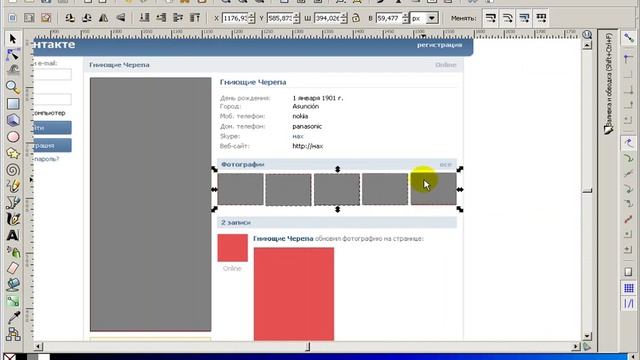Select the Zoom magnifier tool
This screenshot has width=640, height=360.
(x=13, y=87)
